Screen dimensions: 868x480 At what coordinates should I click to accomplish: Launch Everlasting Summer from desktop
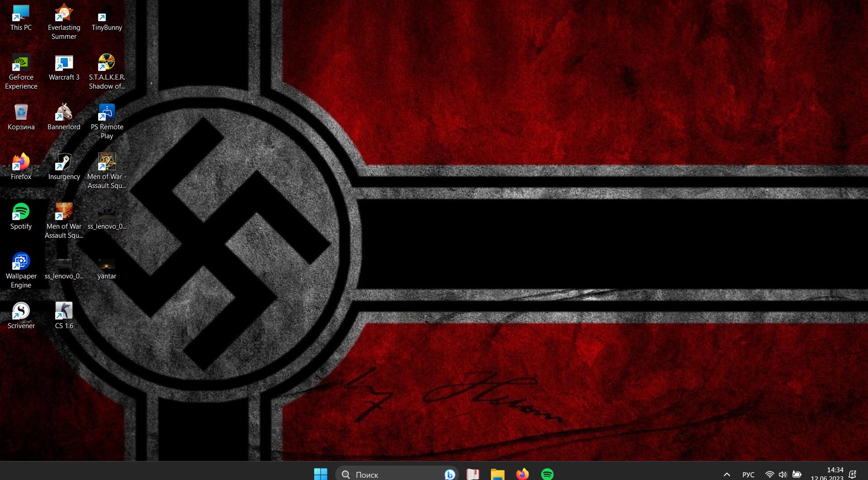64,22
